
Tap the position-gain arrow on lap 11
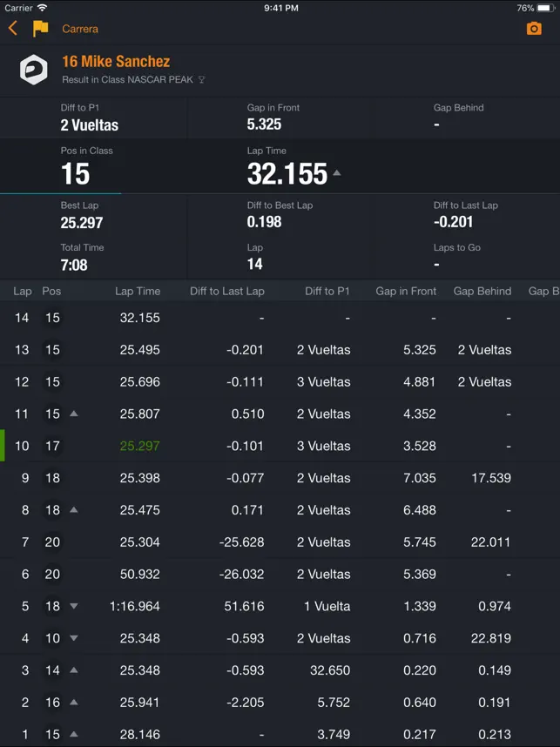coord(74,414)
